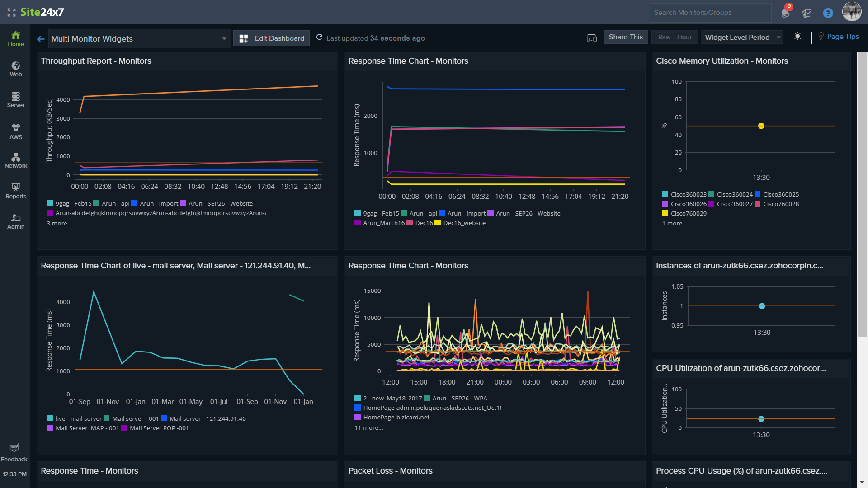This screenshot has height=488, width=868.
Task: Open the notifications bell icon
Action: pyautogui.click(x=786, y=13)
